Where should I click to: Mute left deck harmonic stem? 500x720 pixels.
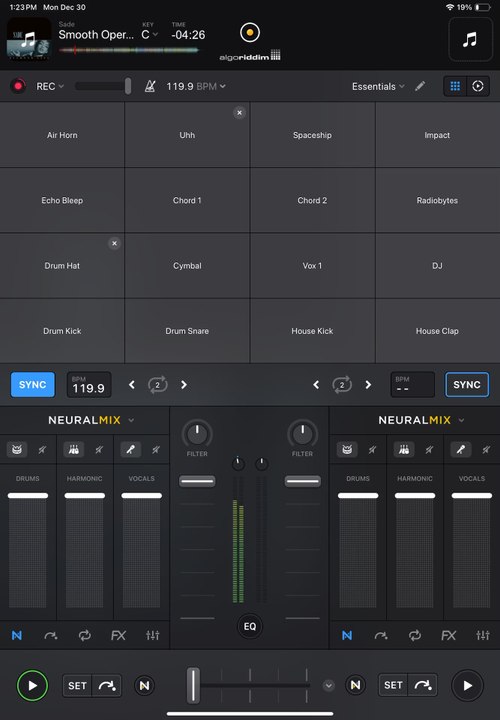click(x=99, y=450)
